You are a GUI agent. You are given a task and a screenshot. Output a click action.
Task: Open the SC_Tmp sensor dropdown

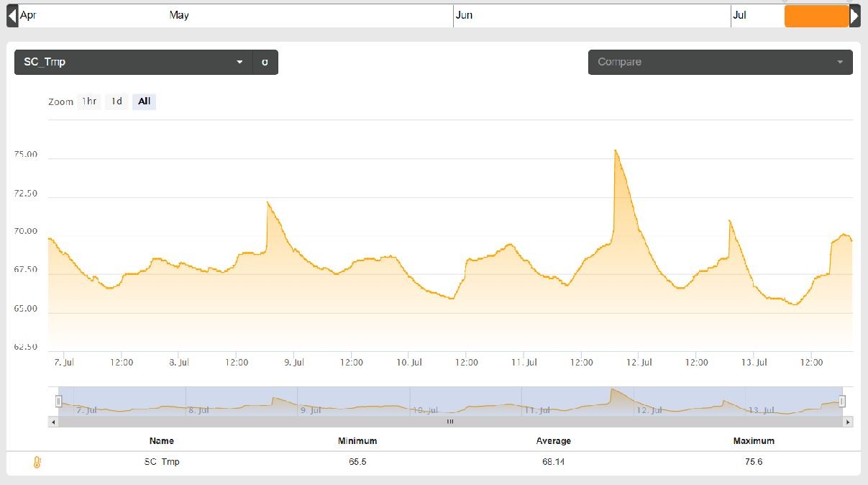pos(134,62)
